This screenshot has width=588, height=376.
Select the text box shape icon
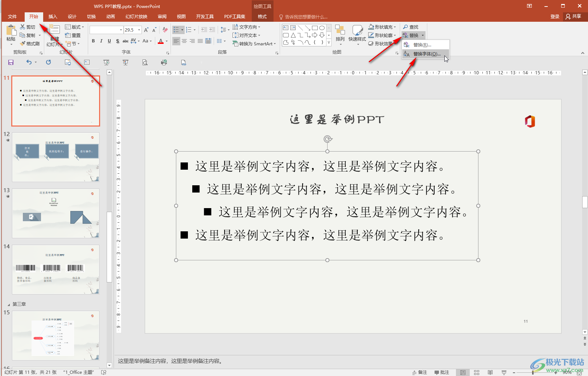[286, 28]
